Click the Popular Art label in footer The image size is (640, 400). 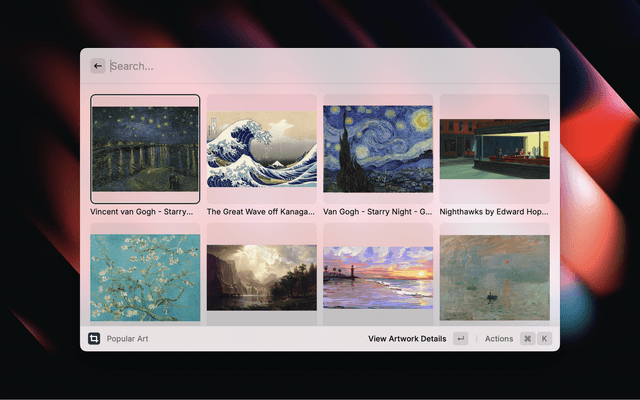click(x=128, y=339)
